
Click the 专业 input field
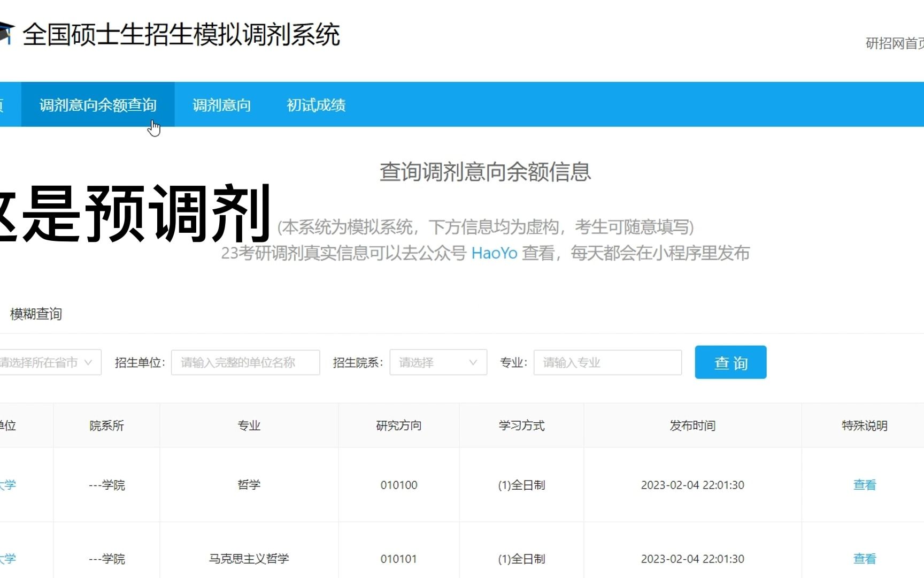click(607, 362)
